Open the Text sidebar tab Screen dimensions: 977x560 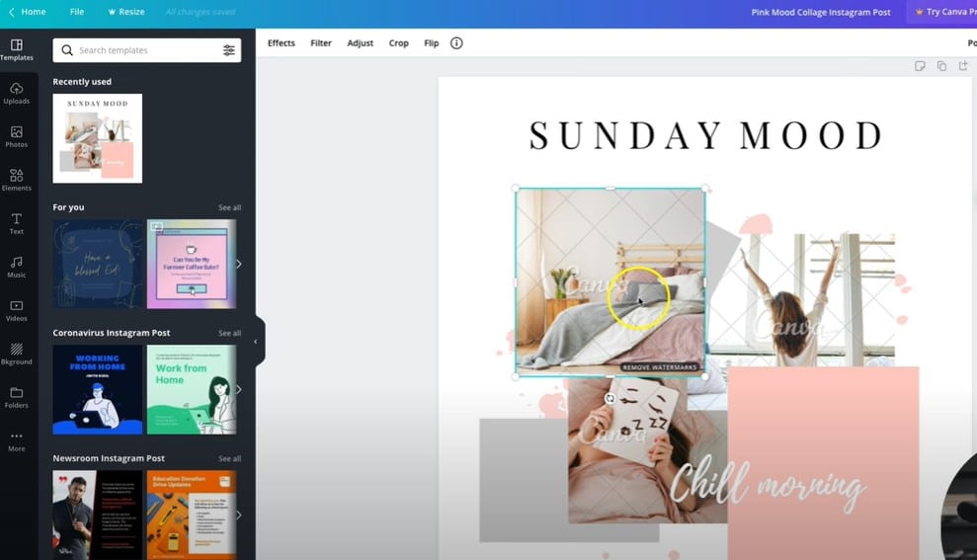point(17,223)
